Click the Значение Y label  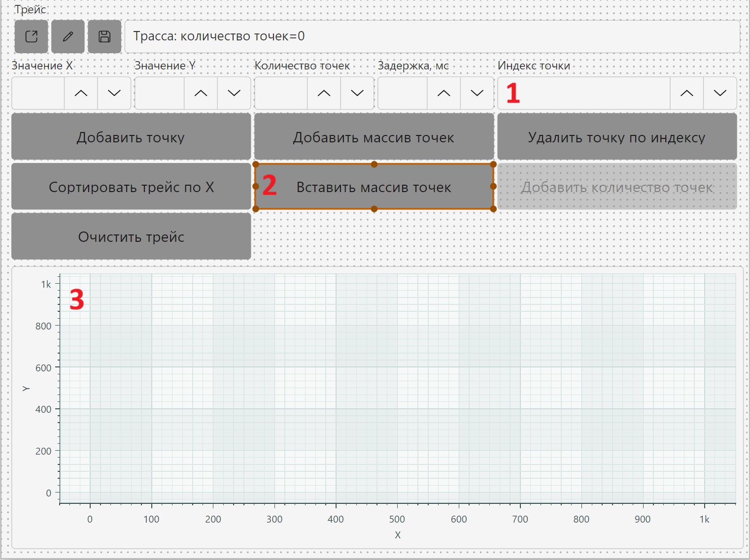tap(165, 66)
